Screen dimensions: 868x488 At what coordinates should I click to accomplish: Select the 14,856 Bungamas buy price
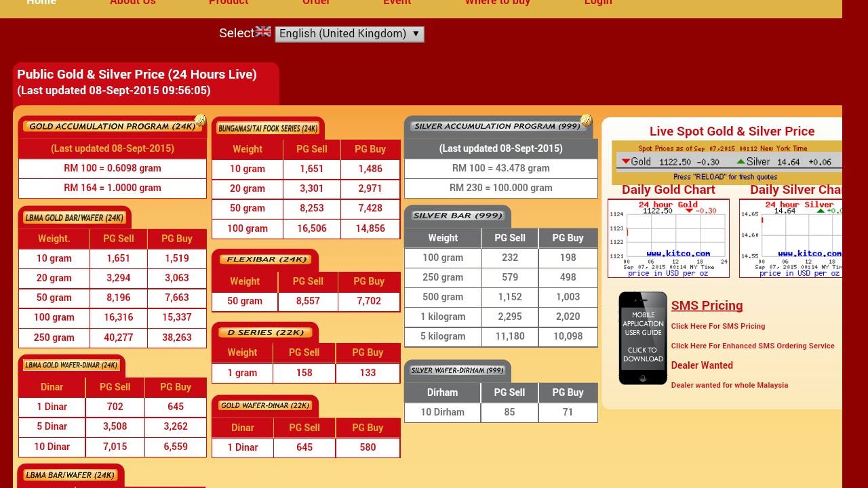[370, 228]
